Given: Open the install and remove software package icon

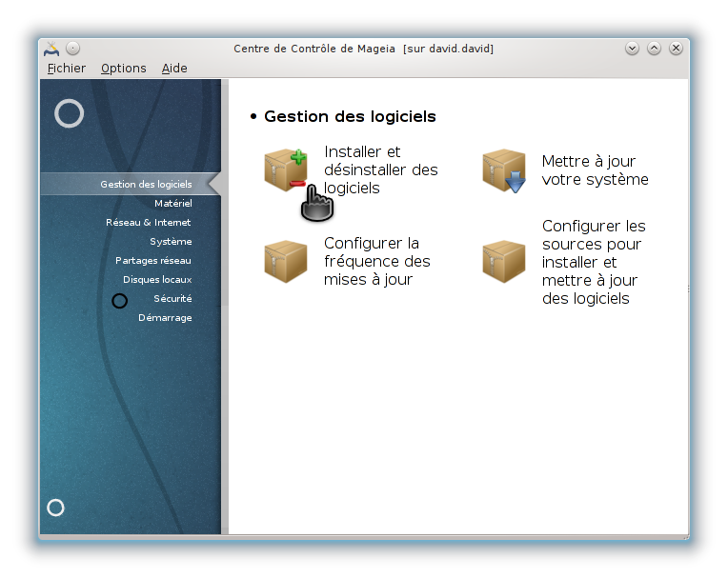Looking at the screenshot, I should [286, 169].
